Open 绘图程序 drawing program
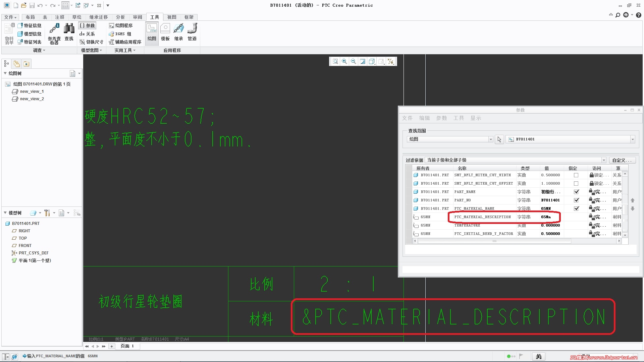Viewport: 644px width, 362px height. (121, 25)
